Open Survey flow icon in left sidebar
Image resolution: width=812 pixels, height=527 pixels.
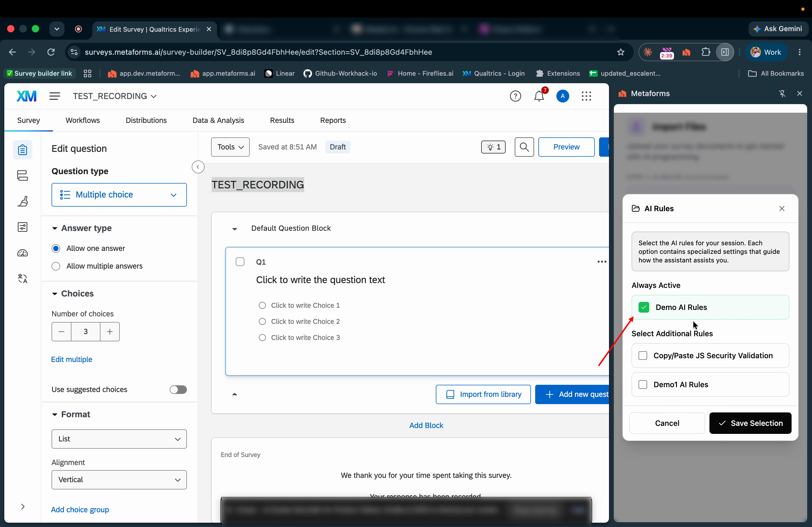(x=23, y=175)
